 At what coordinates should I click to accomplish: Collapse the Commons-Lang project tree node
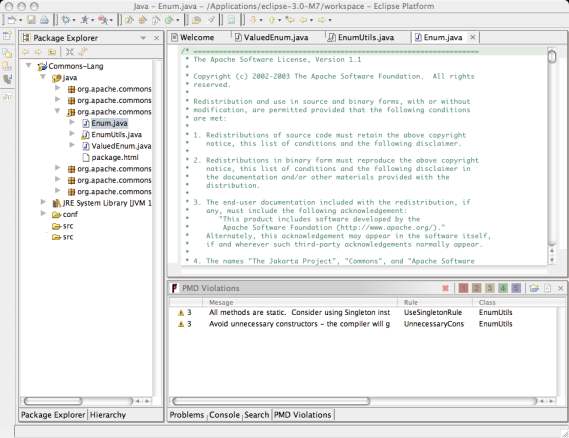pyautogui.click(x=29, y=66)
